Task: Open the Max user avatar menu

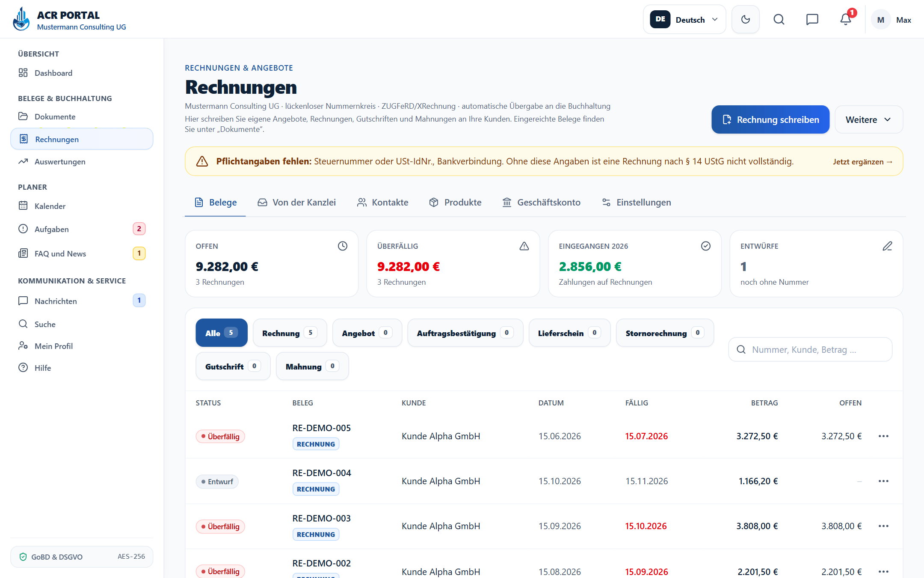Action: [892, 20]
